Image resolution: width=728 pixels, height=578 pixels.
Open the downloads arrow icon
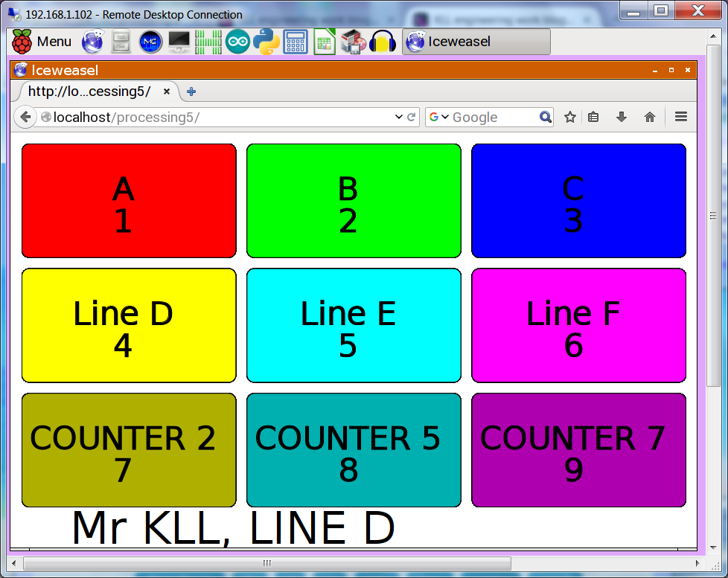[622, 117]
